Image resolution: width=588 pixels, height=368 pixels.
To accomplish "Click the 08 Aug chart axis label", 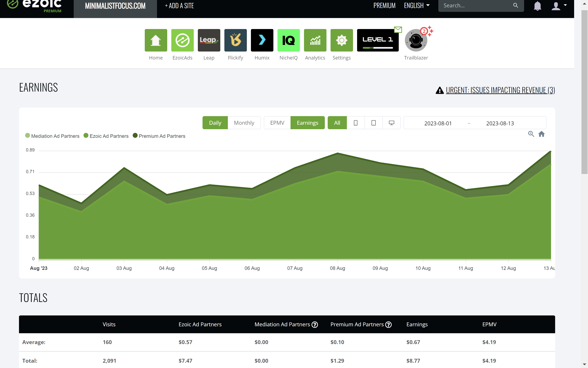I will (x=337, y=268).
